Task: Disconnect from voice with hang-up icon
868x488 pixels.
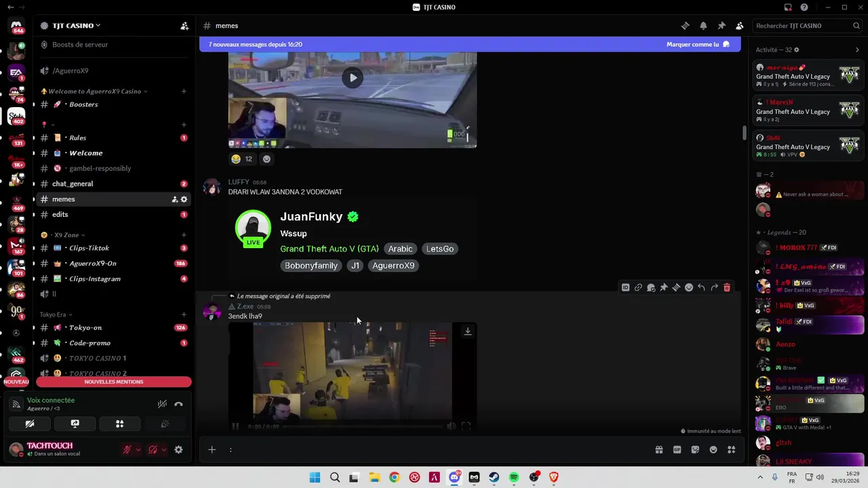Action: tap(178, 404)
